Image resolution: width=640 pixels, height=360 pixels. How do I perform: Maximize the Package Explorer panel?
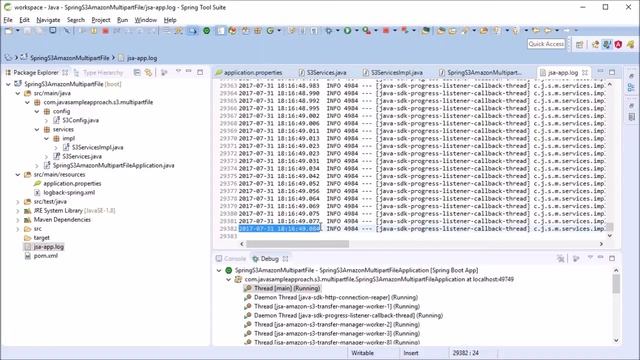(x=200, y=72)
